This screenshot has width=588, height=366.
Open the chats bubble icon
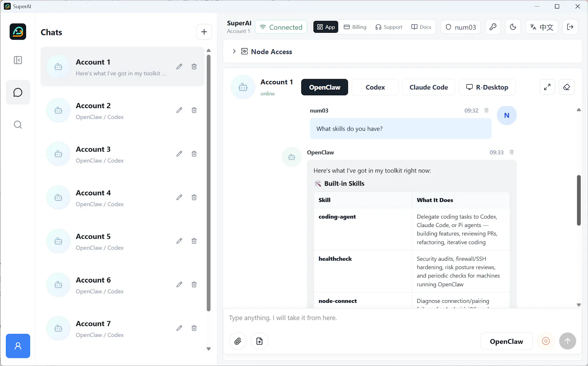point(18,92)
